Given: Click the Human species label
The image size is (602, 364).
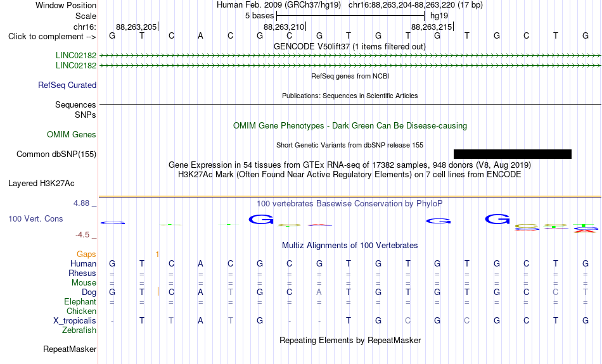Looking at the screenshot, I should point(83,263).
